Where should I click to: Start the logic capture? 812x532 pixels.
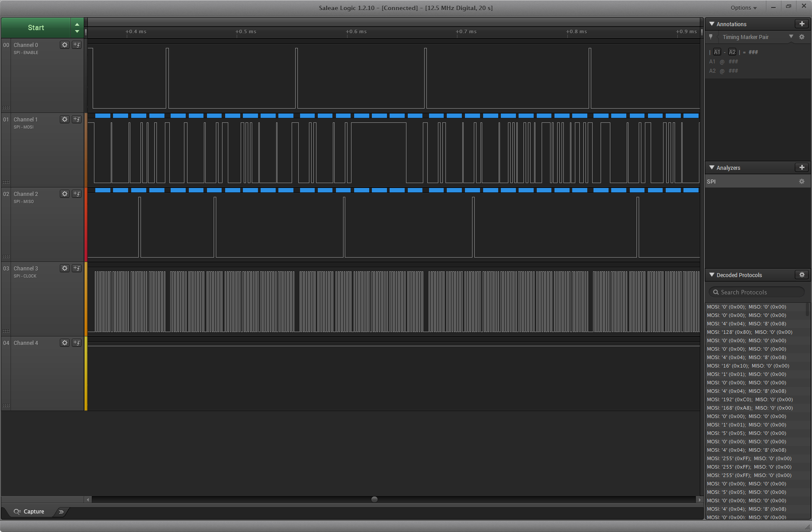pyautogui.click(x=36, y=27)
